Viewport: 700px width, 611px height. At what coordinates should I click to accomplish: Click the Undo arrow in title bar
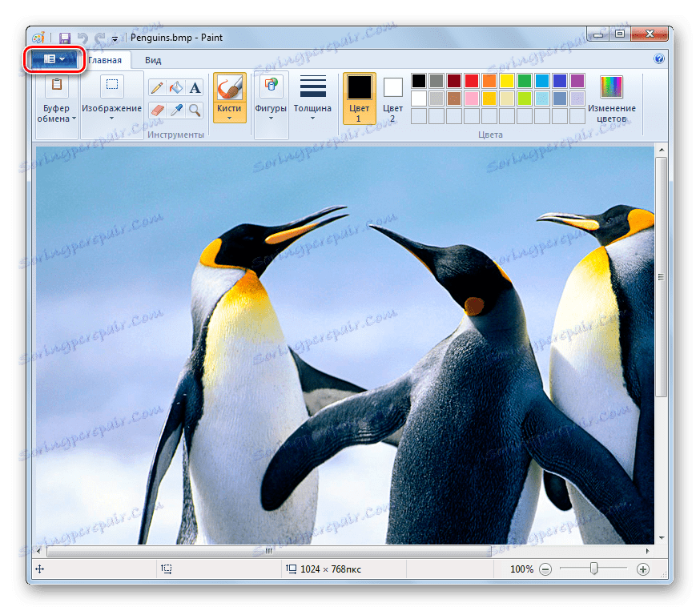coord(82,38)
